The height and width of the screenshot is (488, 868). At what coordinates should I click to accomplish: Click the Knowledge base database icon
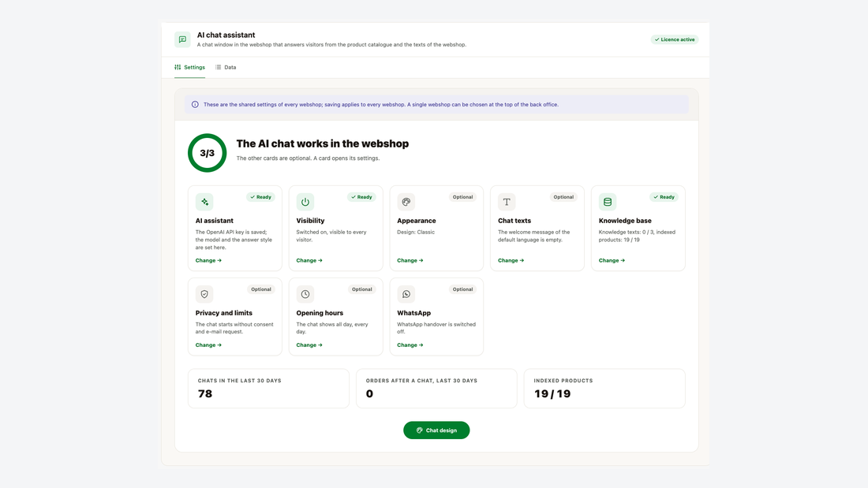(608, 202)
